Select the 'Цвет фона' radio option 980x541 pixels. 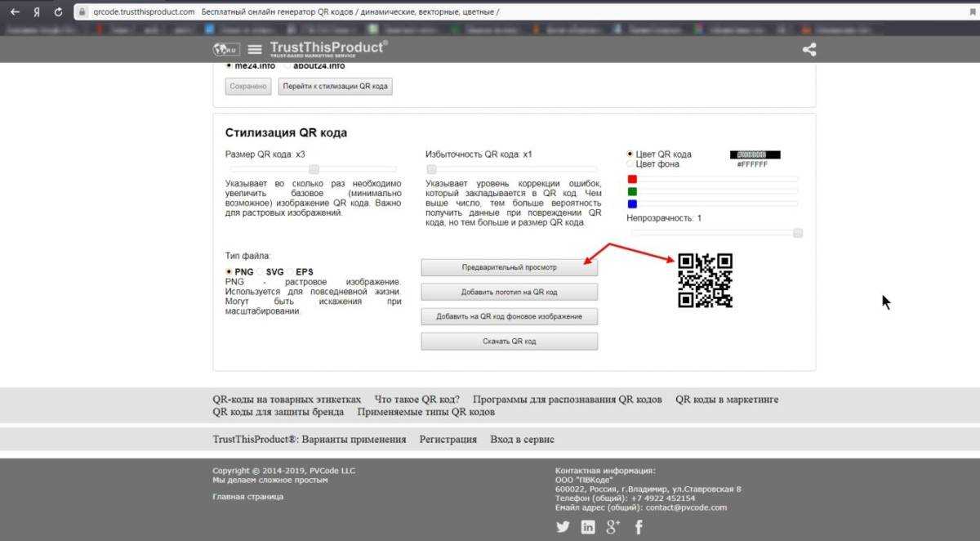pos(630,164)
